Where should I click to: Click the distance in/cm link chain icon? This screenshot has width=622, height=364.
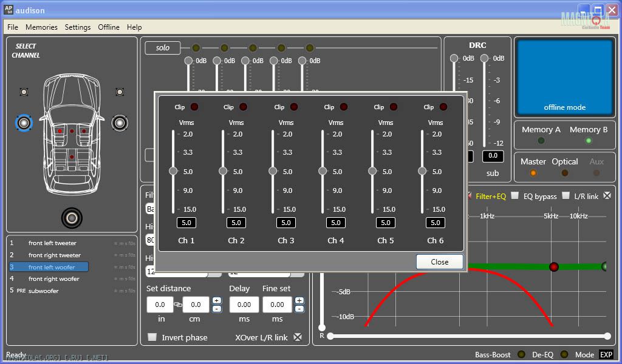click(178, 305)
